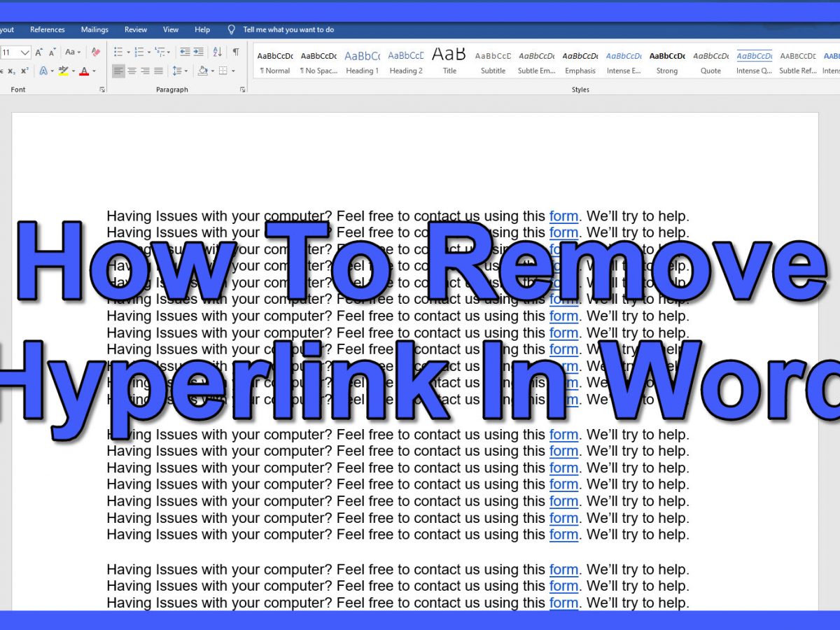Open the Numbering library dropdown arrow
This screenshot has height=630, width=840.
[x=148, y=52]
